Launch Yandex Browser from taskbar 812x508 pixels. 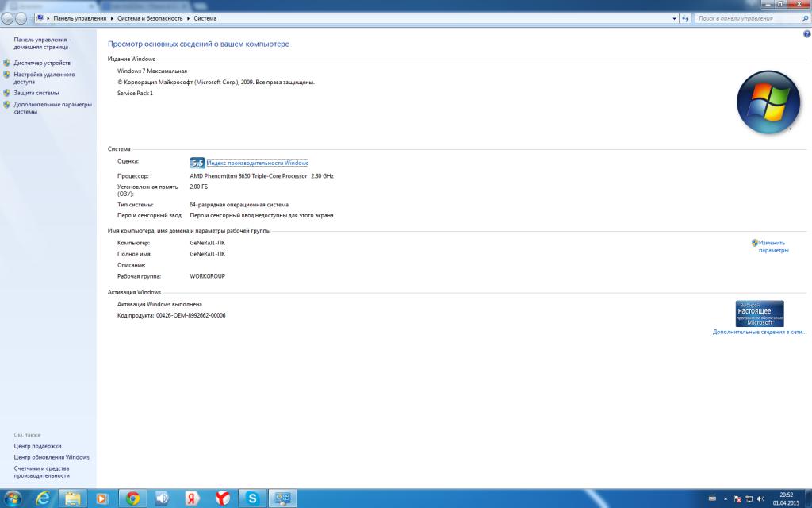(222, 498)
